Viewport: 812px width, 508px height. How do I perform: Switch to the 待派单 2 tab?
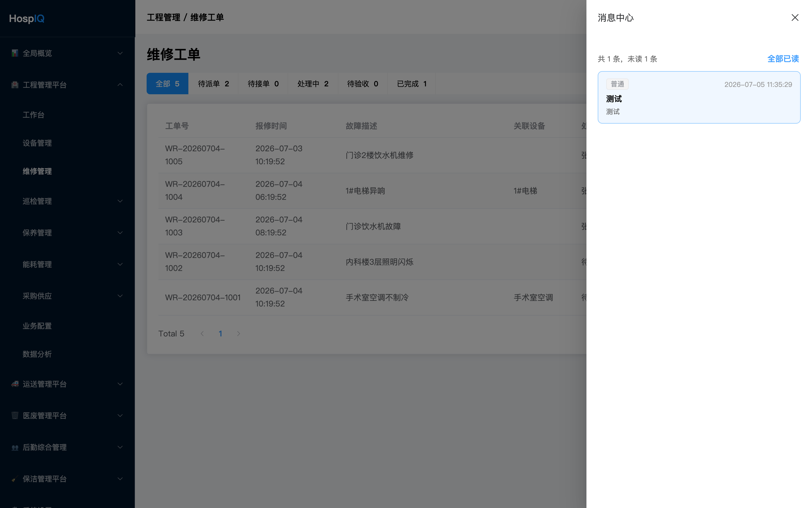(x=213, y=84)
